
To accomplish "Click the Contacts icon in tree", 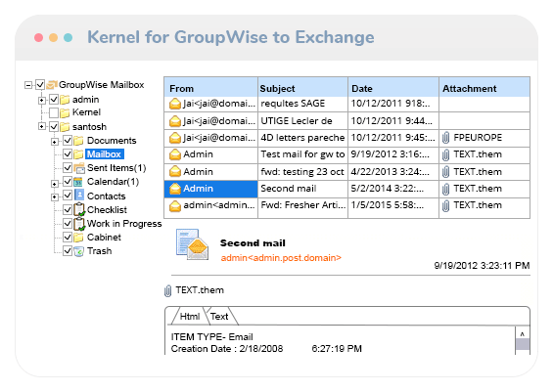I will tap(79, 196).
